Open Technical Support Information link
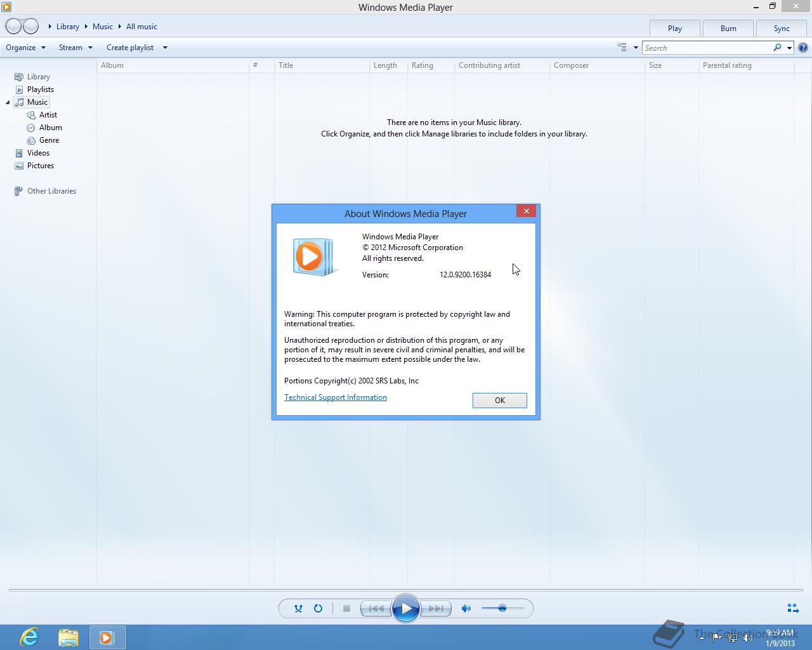 [x=336, y=397]
